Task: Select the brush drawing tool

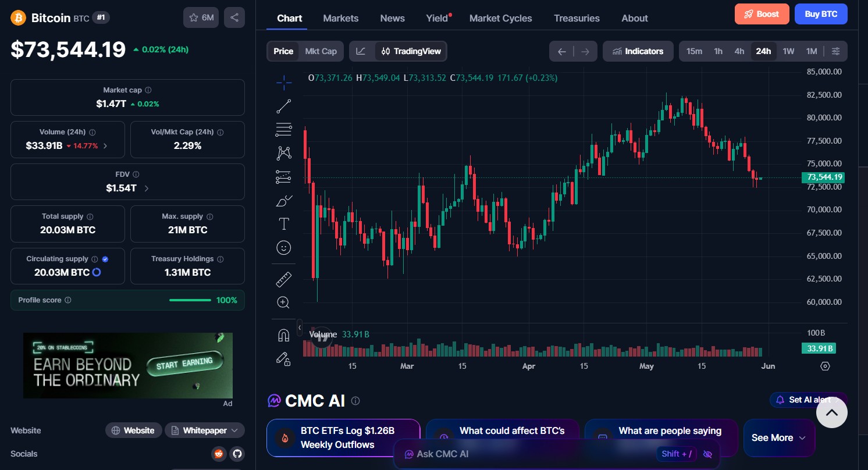Action: (284, 201)
